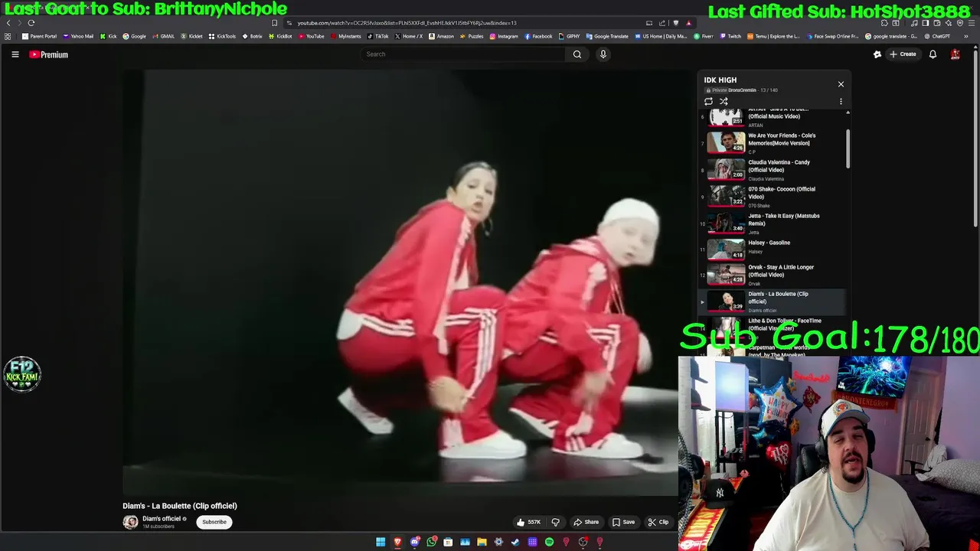Open File Explorer from taskbar

(482, 542)
